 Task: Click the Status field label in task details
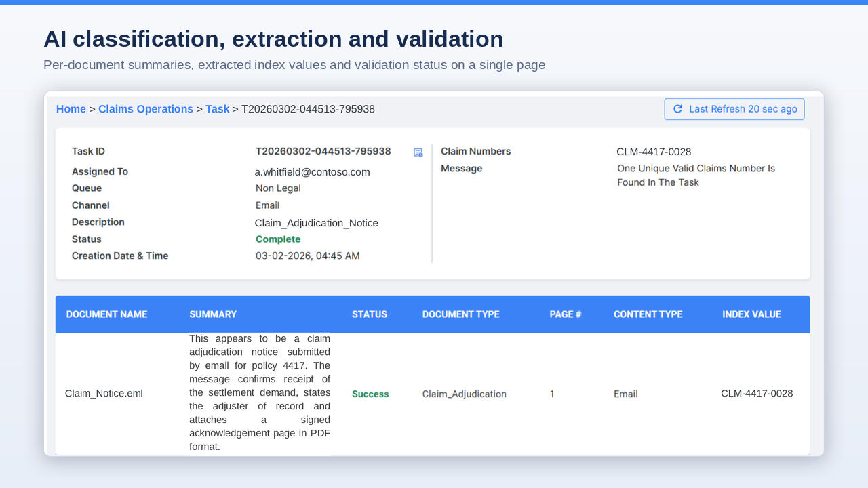pos(87,239)
